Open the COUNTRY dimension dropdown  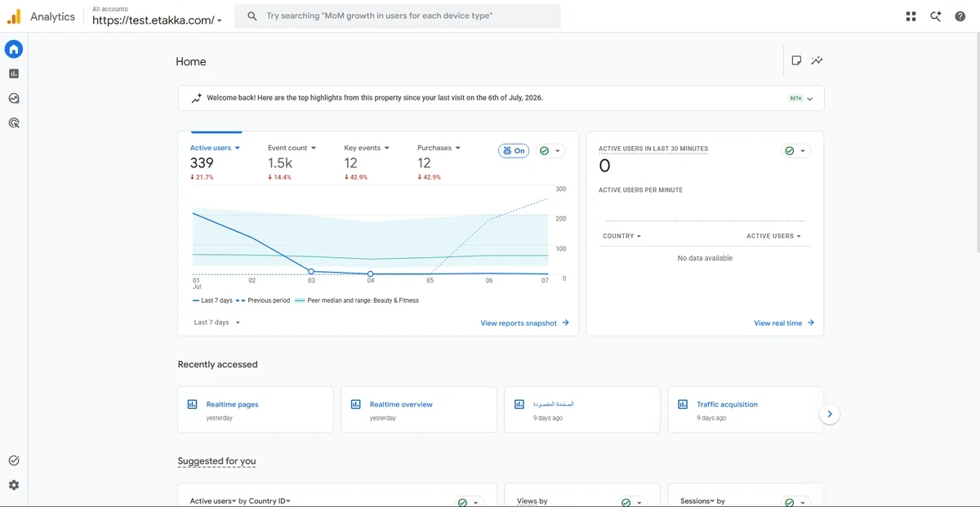point(621,236)
